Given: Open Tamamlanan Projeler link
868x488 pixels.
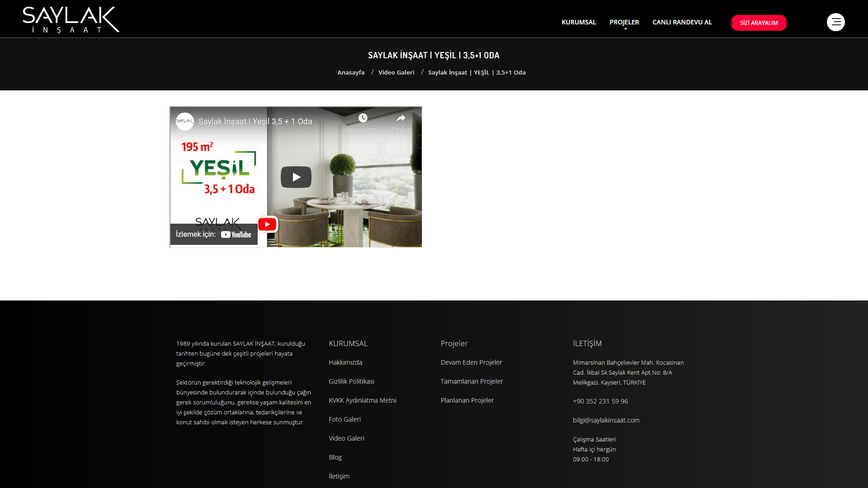Looking at the screenshot, I should (x=472, y=381).
